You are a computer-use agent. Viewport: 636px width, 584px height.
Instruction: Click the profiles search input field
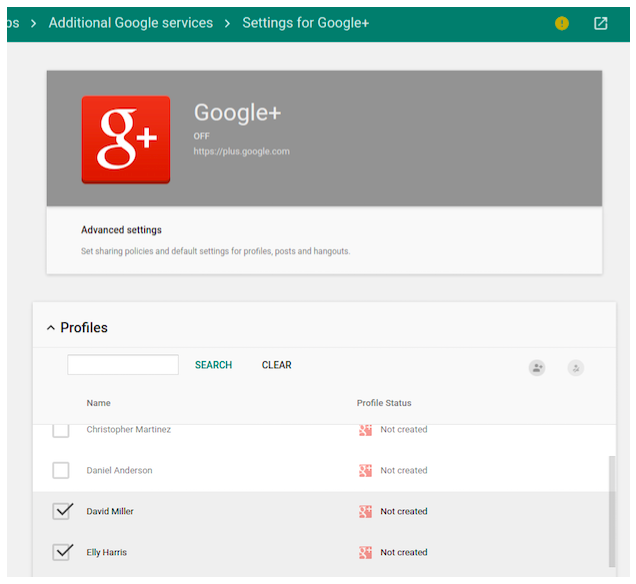[123, 365]
